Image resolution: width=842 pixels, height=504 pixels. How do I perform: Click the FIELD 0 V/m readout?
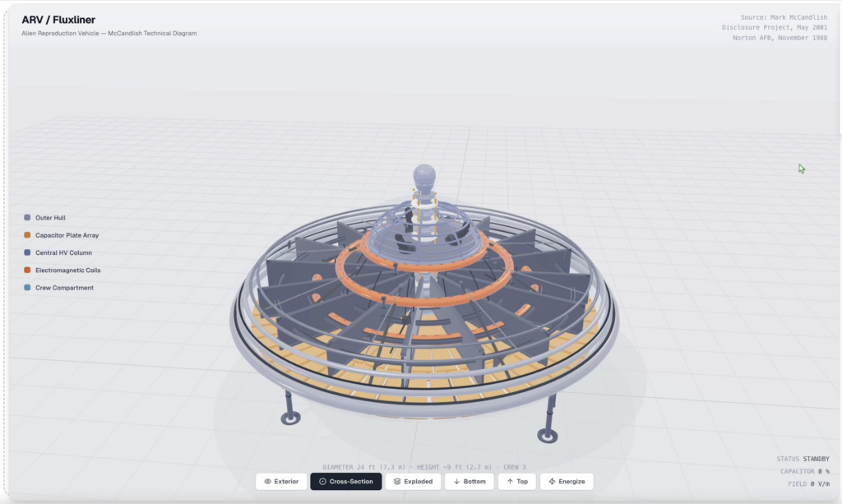808,484
